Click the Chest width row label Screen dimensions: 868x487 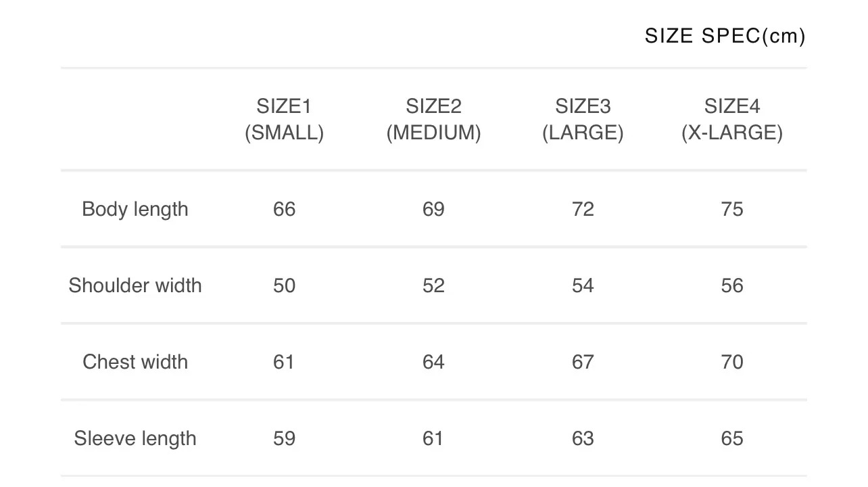point(135,362)
